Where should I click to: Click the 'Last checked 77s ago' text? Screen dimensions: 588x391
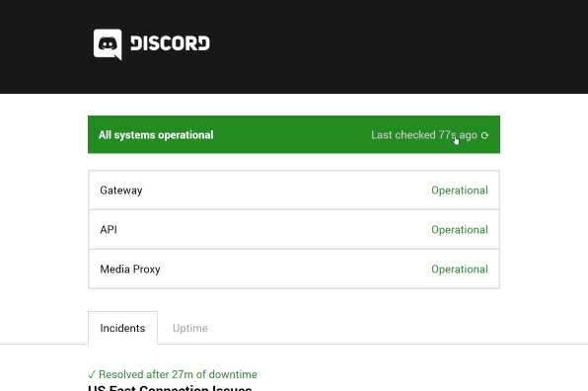(424, 134)
